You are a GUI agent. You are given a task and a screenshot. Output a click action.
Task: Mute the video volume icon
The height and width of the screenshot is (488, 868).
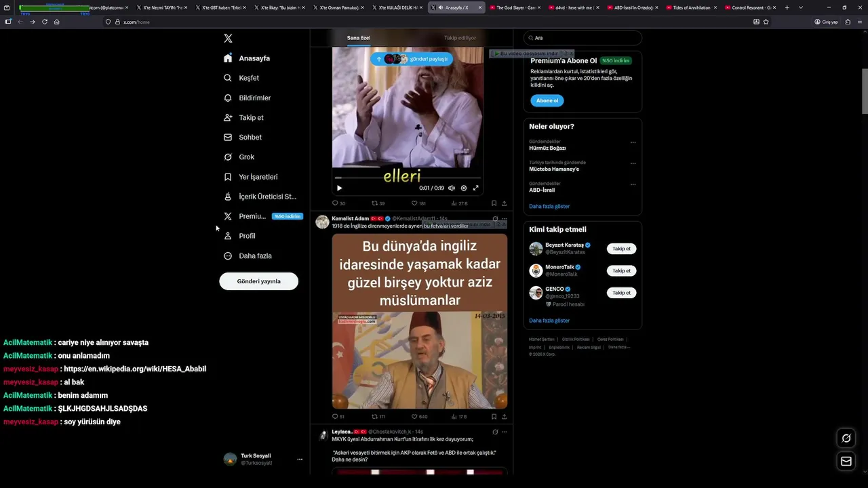452,188
